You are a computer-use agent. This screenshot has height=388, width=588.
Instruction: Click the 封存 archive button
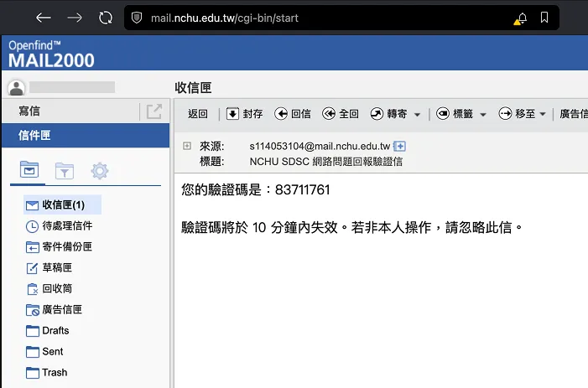[x=244, y=114]
